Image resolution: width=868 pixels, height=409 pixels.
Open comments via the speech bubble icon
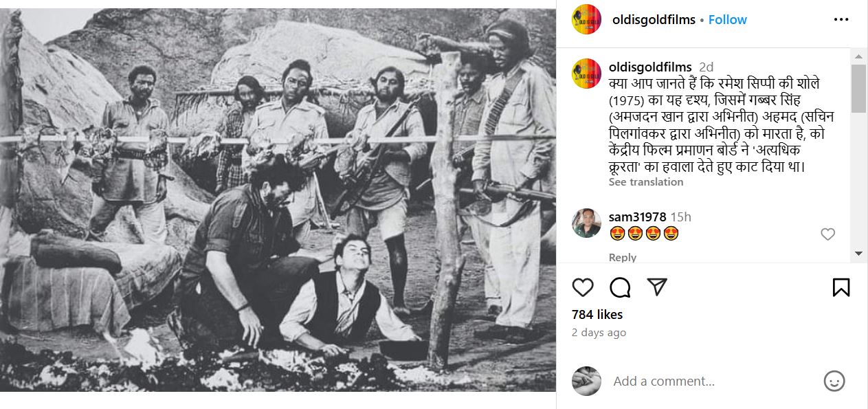[620, 287]
